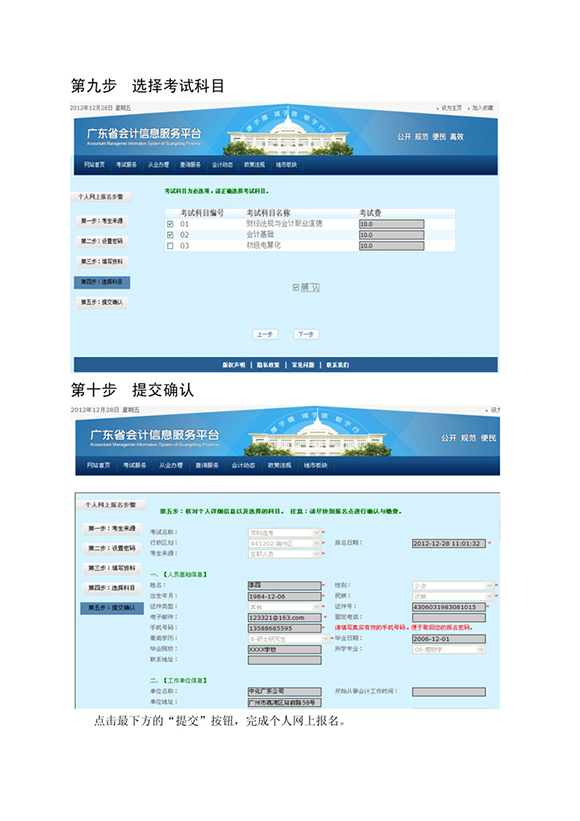This screenshot has width=580, height=821.
Task: Click the 设为主页 link at the top right
Action: click(451, 108)
